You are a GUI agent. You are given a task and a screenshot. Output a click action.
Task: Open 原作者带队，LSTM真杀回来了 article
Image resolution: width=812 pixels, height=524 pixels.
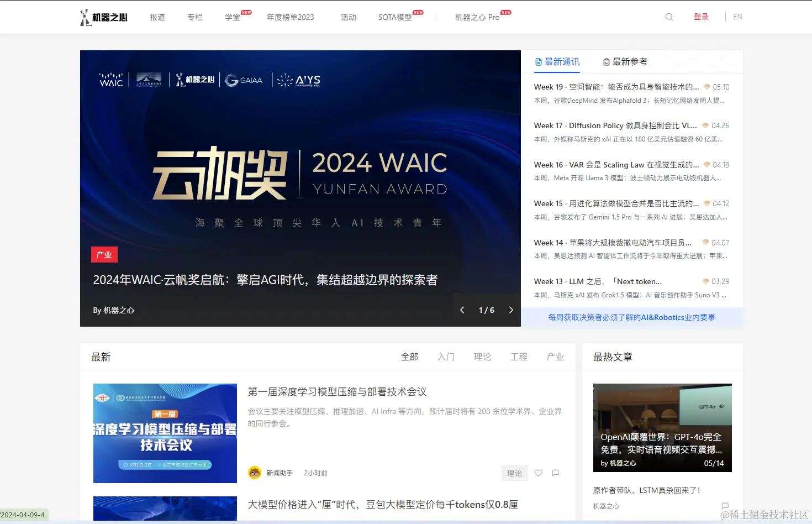pos(646,490)
